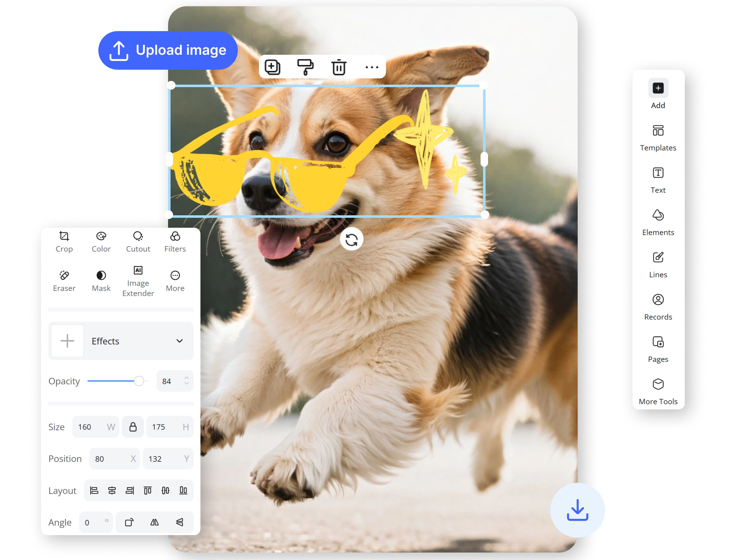Open the AI Image Extender

tap(138, 281)
